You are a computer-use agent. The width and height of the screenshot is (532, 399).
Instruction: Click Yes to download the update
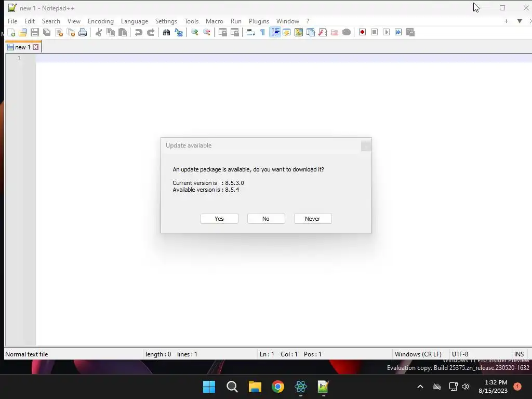219,219
